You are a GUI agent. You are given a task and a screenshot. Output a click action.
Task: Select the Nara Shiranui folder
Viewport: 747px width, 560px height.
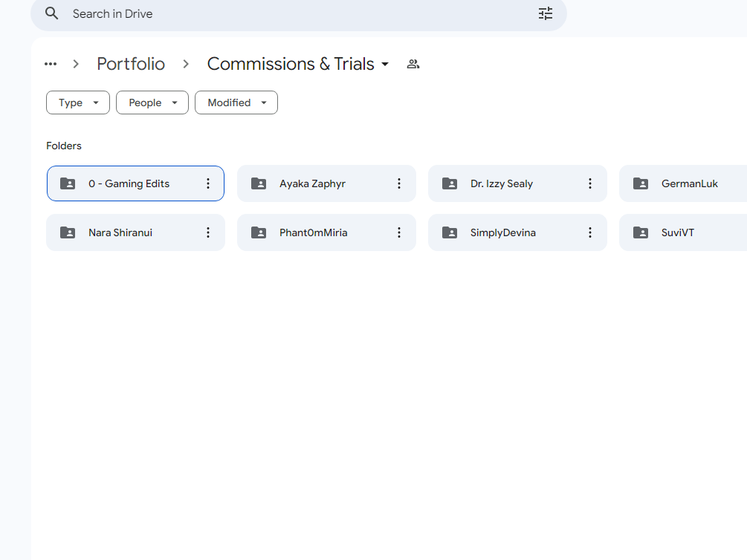[135, 232]
